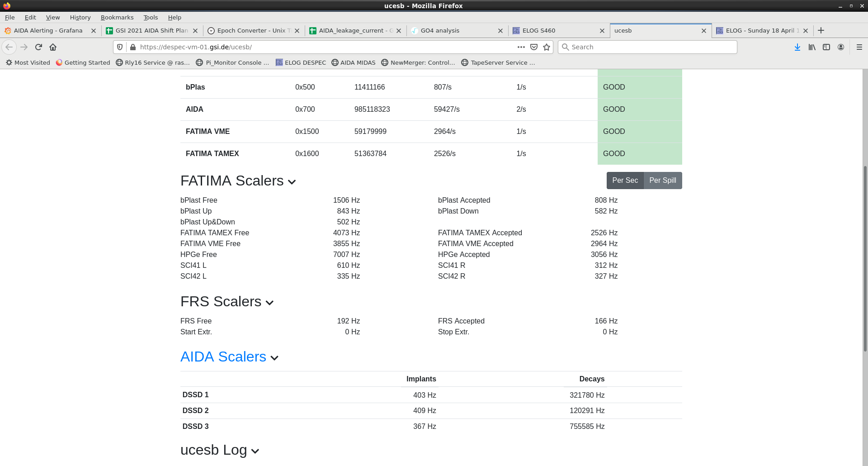This screenshot has height=466, width=868.
Task: Select the bPlas row label
Action: (195, 87)
